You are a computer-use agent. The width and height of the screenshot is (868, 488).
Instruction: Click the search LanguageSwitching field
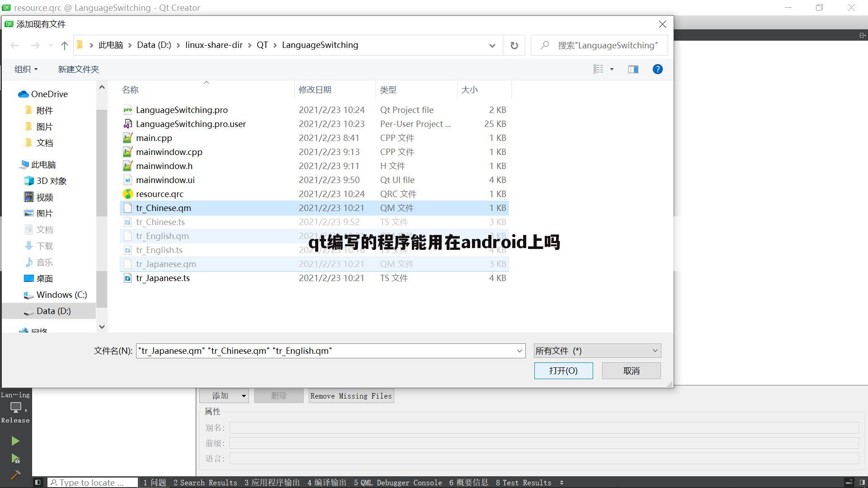[599, 45]
